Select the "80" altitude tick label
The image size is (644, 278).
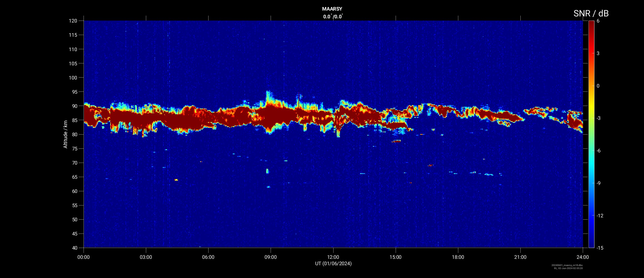(x=74, y=134)
